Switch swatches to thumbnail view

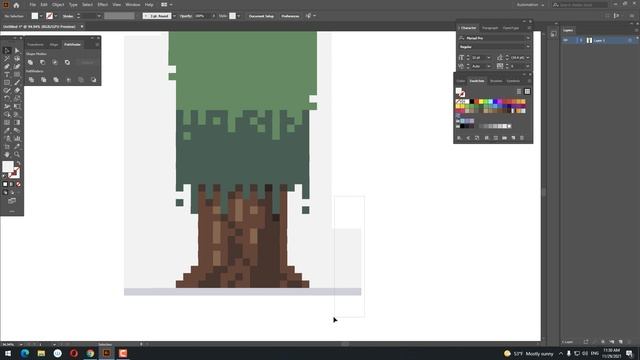click(527, 91)
